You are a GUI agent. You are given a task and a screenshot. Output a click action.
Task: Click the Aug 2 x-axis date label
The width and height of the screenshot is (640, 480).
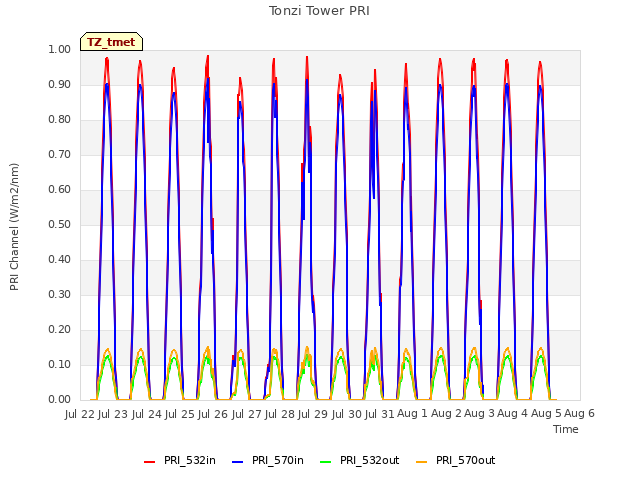447,414
